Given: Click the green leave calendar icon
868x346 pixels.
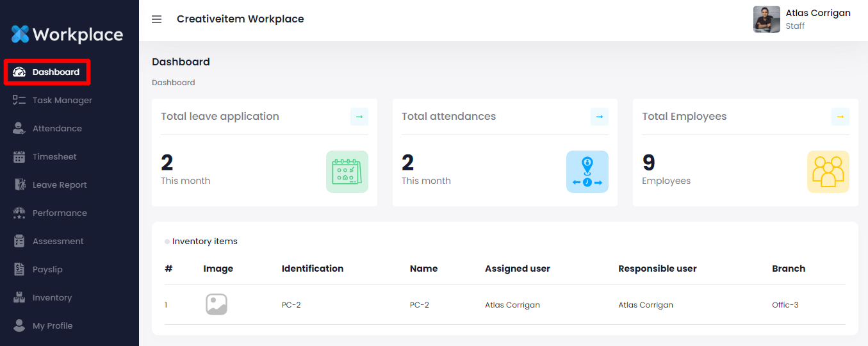Looking at the screenshot, I should click(x=347, y=172).
